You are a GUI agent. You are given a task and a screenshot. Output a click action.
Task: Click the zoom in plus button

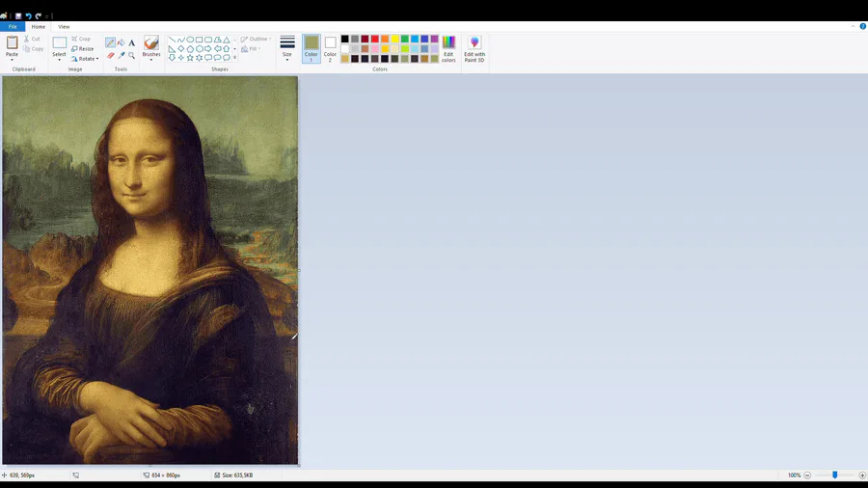(x=862, y=475)
